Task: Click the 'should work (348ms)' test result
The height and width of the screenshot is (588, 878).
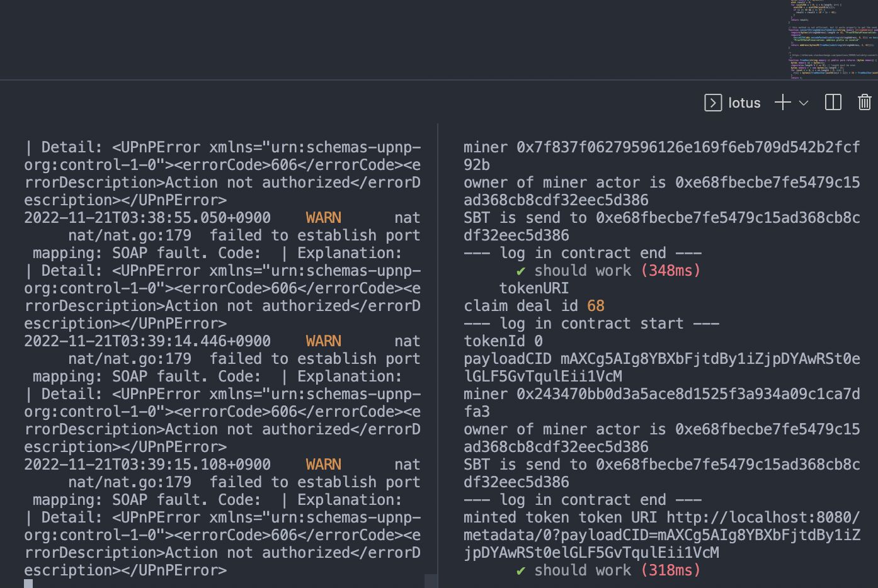Action: [x=608, y=271]
